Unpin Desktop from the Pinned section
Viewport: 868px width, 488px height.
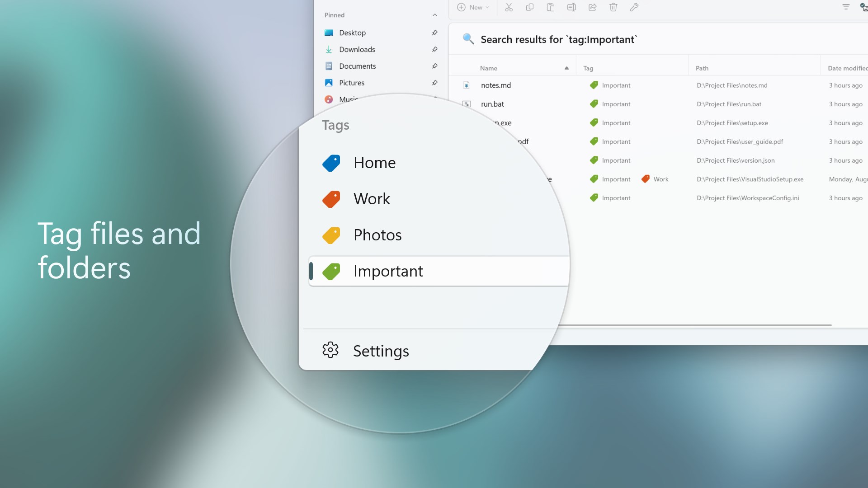coord(434,32)
